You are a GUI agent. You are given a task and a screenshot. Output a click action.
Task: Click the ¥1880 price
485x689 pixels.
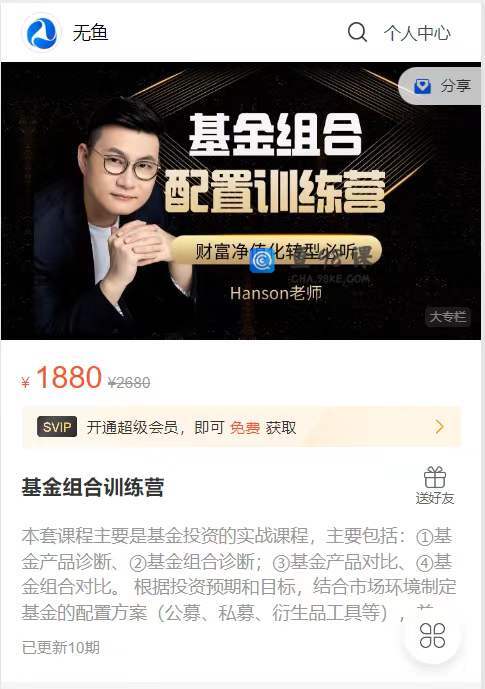click(x=62, y=378)
